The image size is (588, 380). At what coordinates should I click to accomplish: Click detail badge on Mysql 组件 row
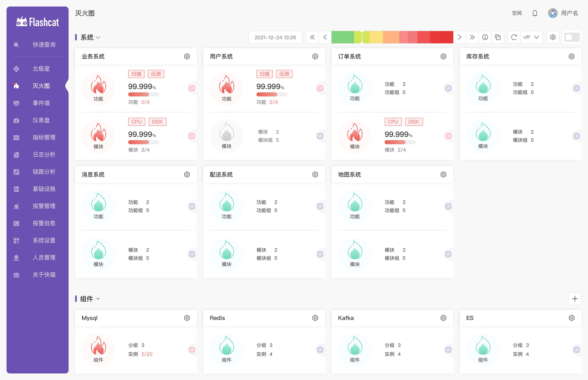[192, 350]
